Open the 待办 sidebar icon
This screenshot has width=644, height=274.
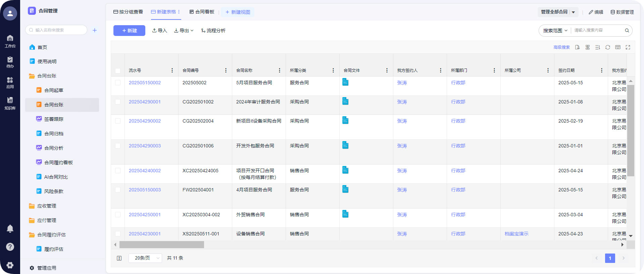(10, 62)
